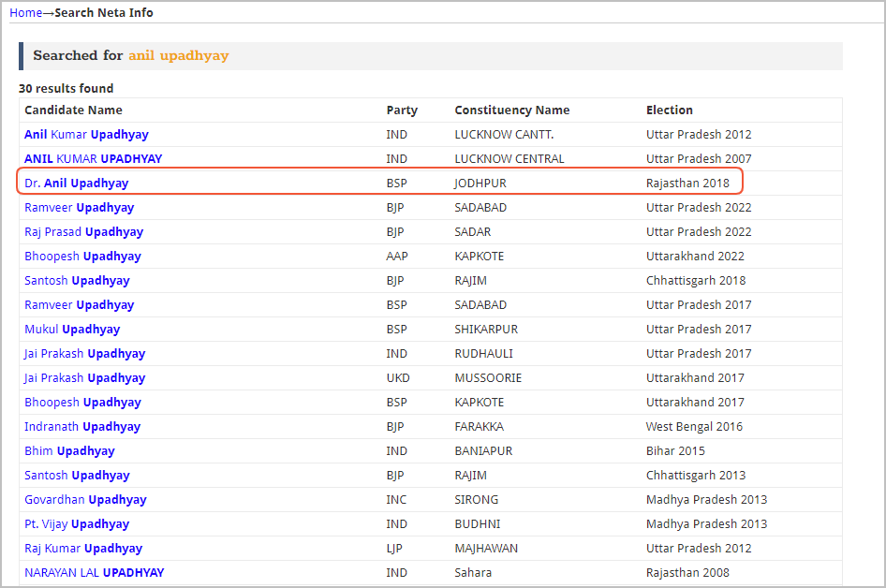Click the Election column header
This screenshot has width=886, height=588.
pyautogui.click(x=670, y=110)
